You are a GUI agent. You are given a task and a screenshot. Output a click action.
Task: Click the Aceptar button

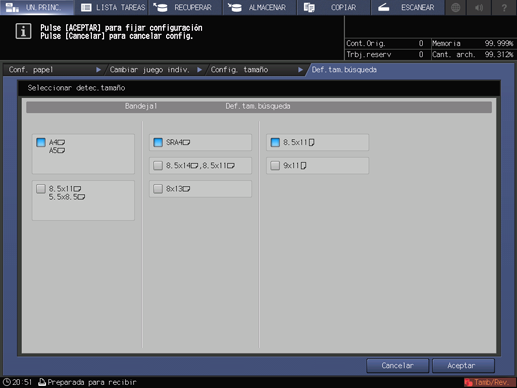(x=463, y=366)
